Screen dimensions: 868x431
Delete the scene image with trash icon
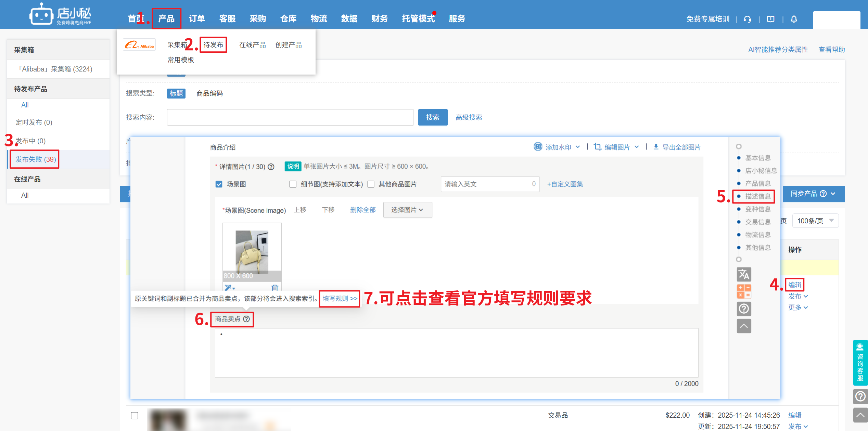(275, 287)
